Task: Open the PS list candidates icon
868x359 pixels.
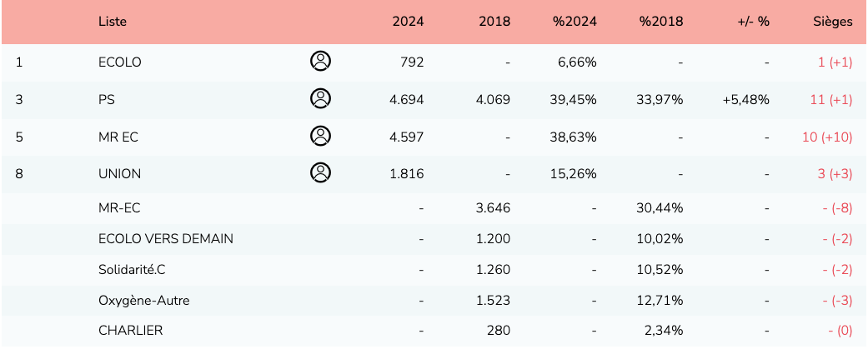Action: [x=320, y=98]
